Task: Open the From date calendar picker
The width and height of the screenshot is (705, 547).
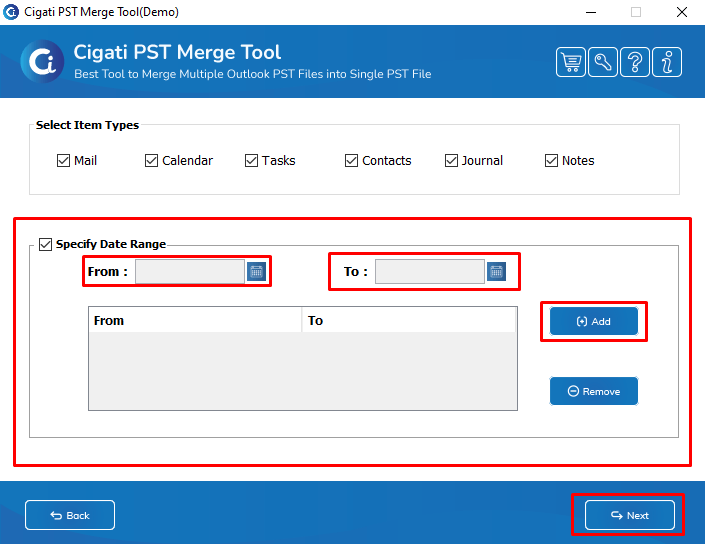Action: click(256, 271)
